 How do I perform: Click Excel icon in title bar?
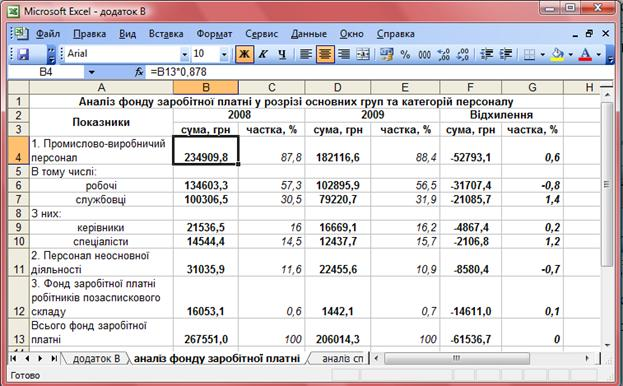[14, 11]
